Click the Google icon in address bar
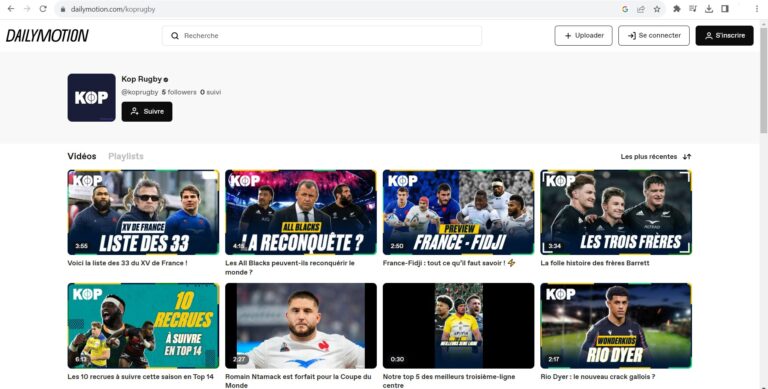Image resolution: width=768 pixels, height=389 pixels. tap(624, 9)
